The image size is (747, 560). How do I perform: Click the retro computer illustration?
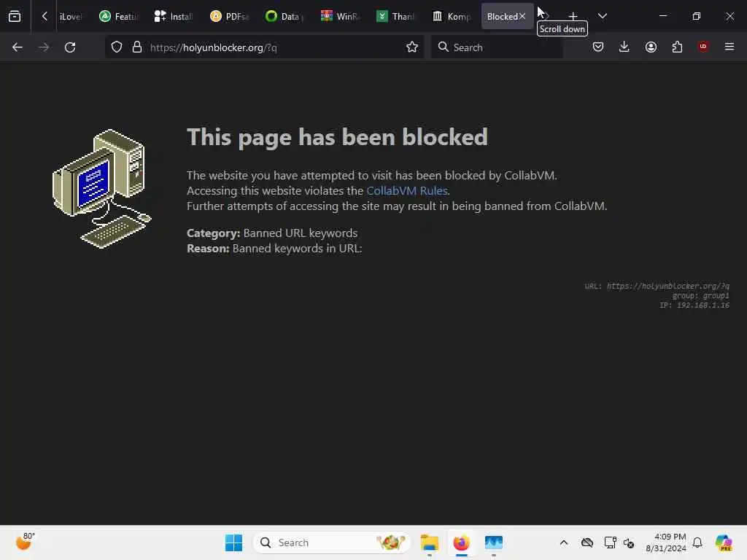[102, 189]
